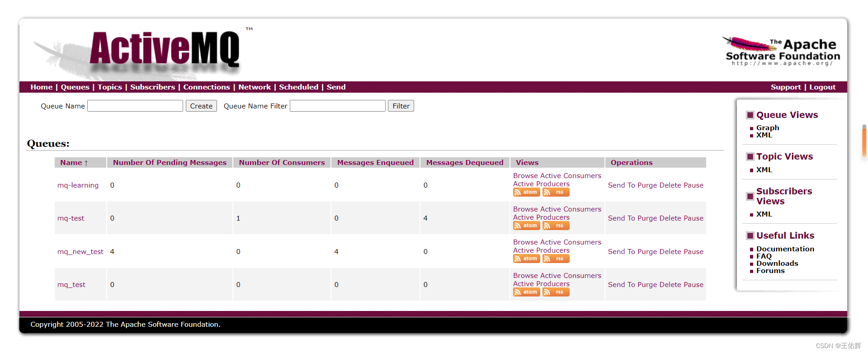Delete the mq-test queue
This screenshot has height=353, width=868.
(x=670, y=218)
